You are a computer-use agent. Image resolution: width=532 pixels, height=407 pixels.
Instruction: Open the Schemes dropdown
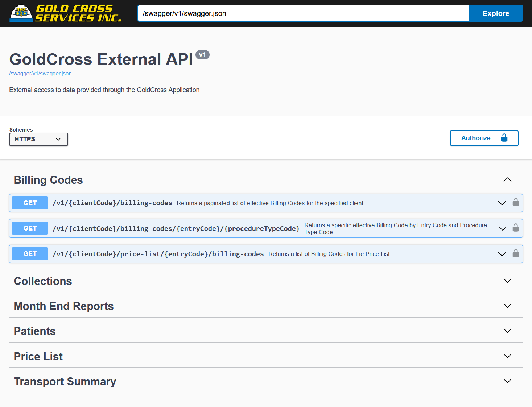(x=38, y=139)
